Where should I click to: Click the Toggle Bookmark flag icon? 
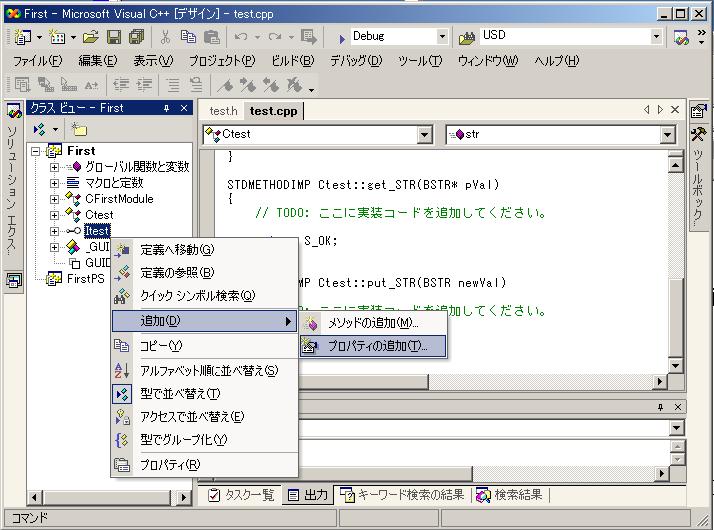[x=225, y=85]
